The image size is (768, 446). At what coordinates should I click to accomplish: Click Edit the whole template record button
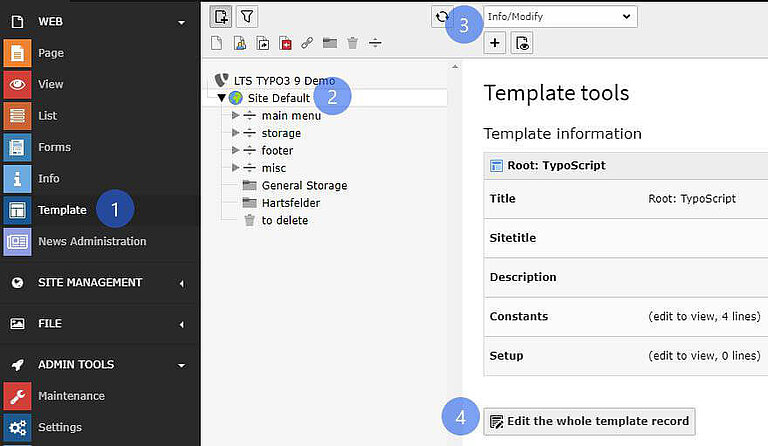tap(589, 421)
